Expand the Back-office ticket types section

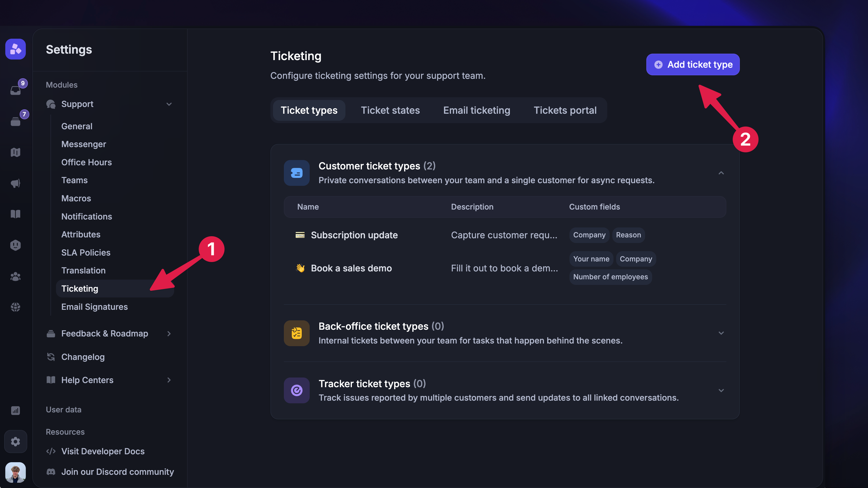click(721, 333)
